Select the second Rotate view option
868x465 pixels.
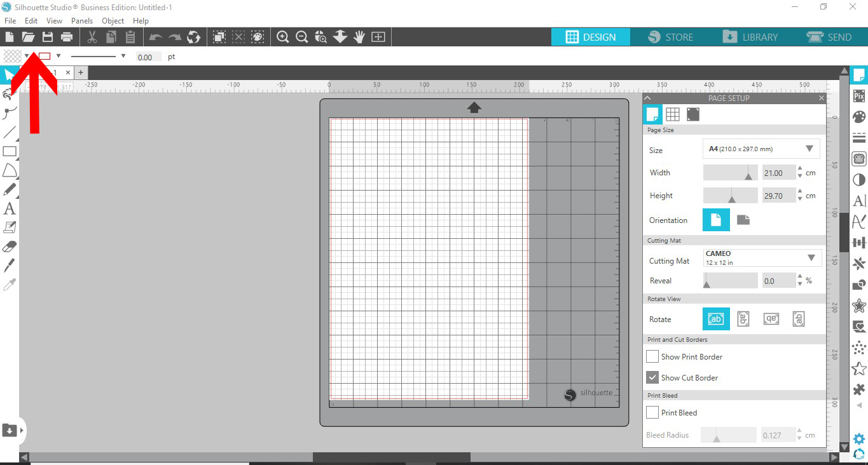click(743, 319)
